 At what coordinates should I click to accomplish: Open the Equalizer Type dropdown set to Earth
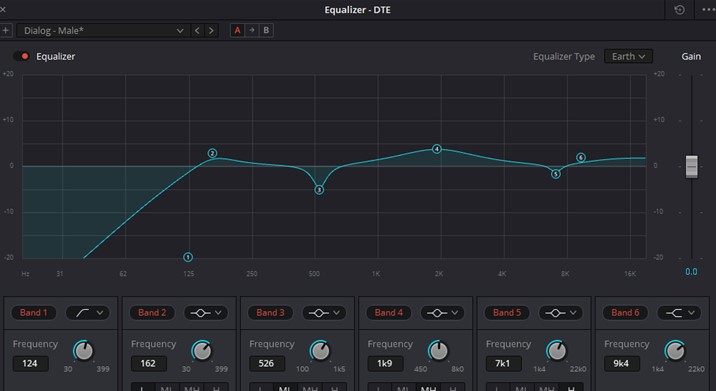coord(628,56)
